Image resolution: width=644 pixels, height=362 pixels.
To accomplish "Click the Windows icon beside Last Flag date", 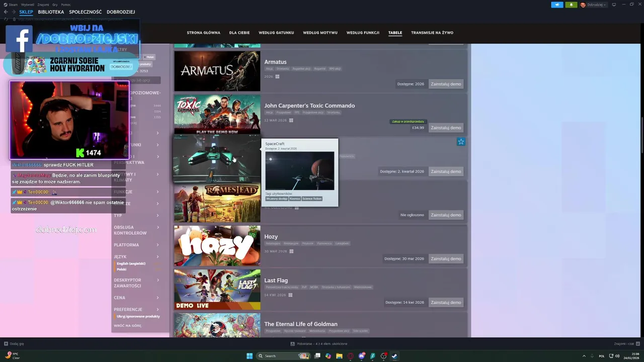I will pyautogui.click(x=290, y=295).
